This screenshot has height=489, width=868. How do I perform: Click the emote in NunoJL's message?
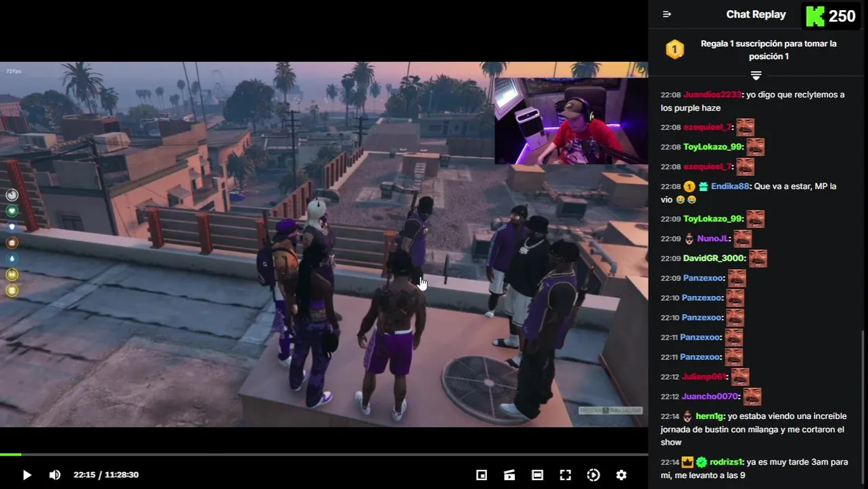[x=742, y=238]
